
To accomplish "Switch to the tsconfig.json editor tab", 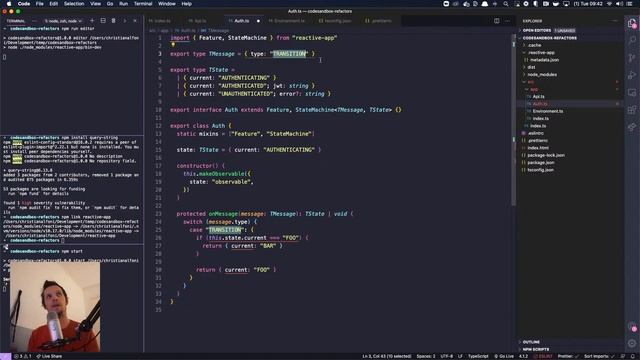I will point(337,21).
